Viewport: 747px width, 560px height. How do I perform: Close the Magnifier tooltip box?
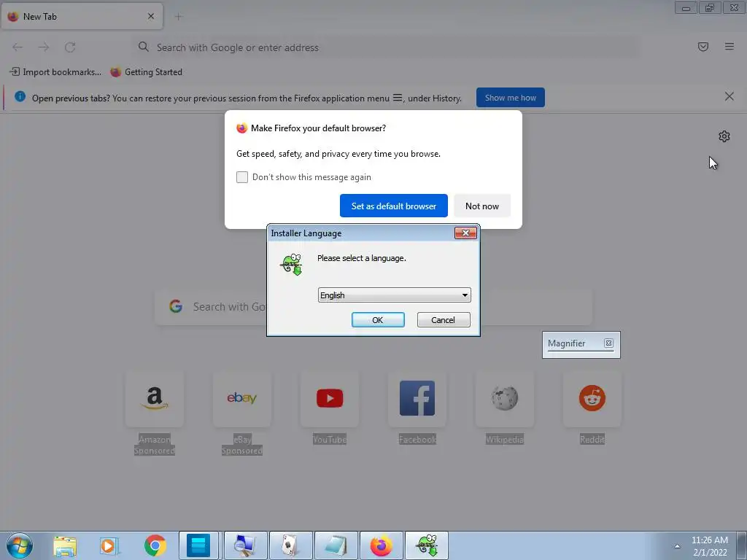point(608,343)
